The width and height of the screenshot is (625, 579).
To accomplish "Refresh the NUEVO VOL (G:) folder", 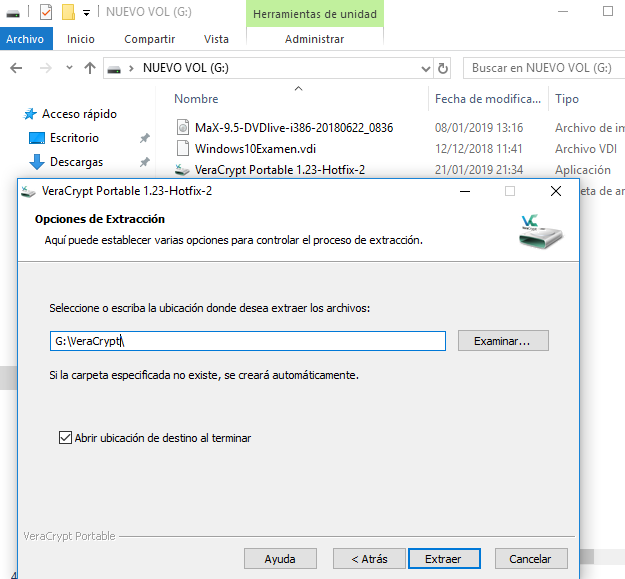I will 442,69.
